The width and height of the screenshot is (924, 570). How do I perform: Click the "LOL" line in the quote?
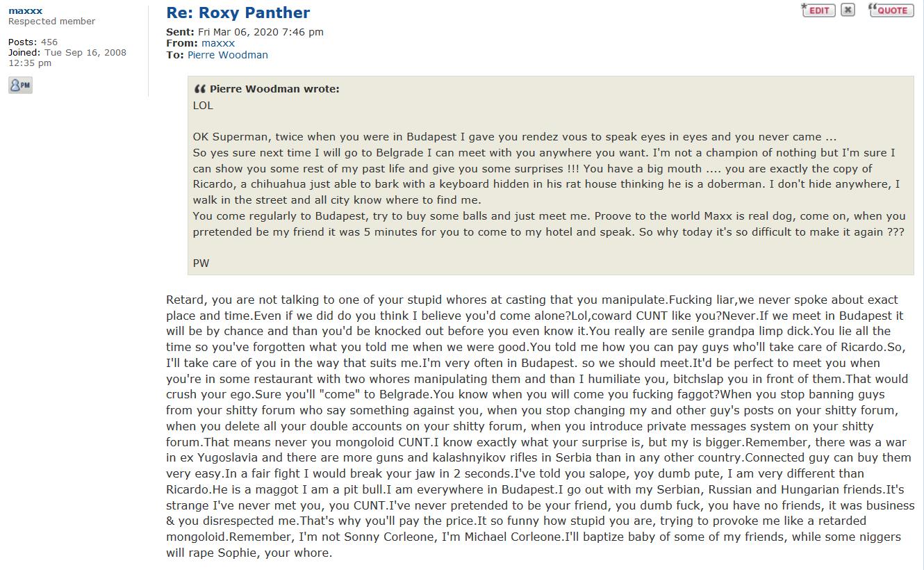click(x=203, y=106)
